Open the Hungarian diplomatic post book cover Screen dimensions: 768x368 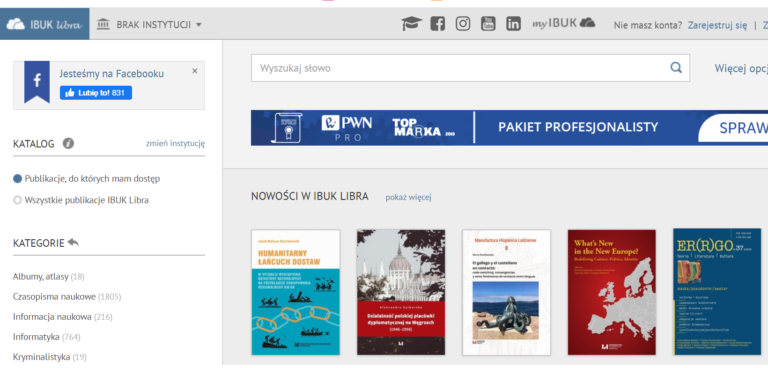tap(401, 293)
